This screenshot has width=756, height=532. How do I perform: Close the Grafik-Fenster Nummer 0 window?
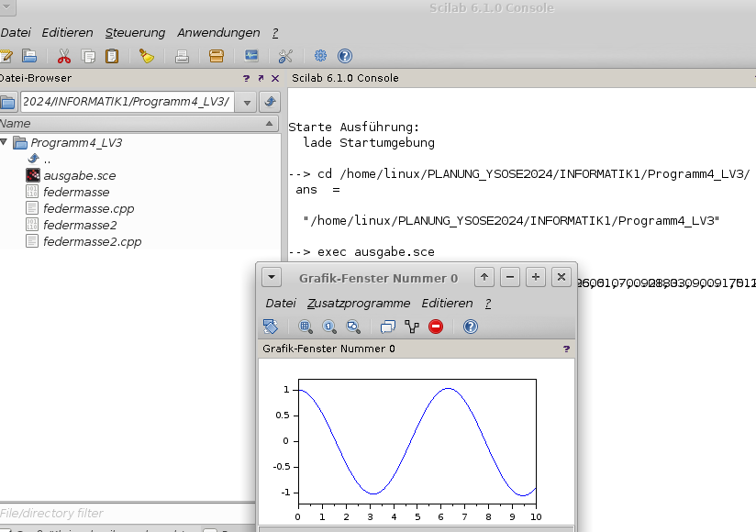[561, 277]
